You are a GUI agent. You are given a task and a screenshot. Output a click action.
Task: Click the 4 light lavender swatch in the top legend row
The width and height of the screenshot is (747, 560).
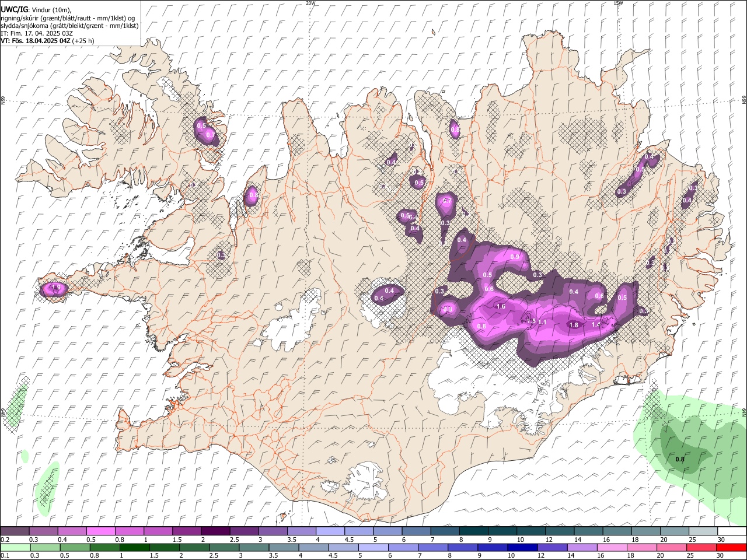330,531
